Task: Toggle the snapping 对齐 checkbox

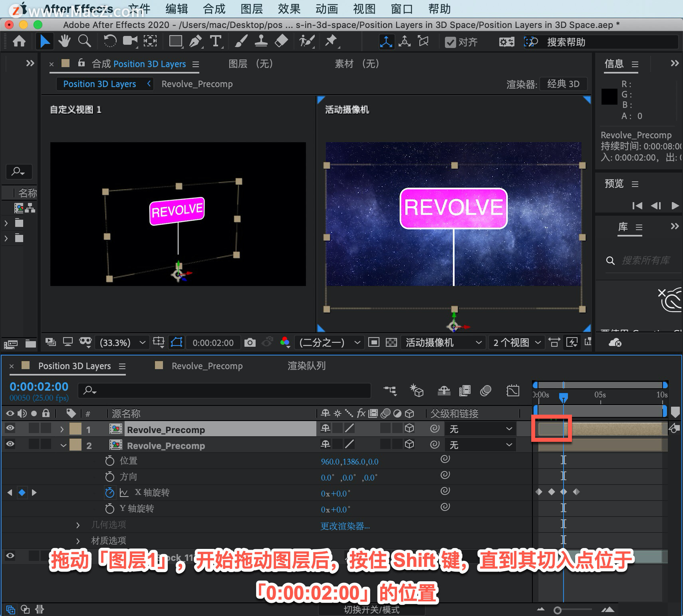Action: [451, 42]
